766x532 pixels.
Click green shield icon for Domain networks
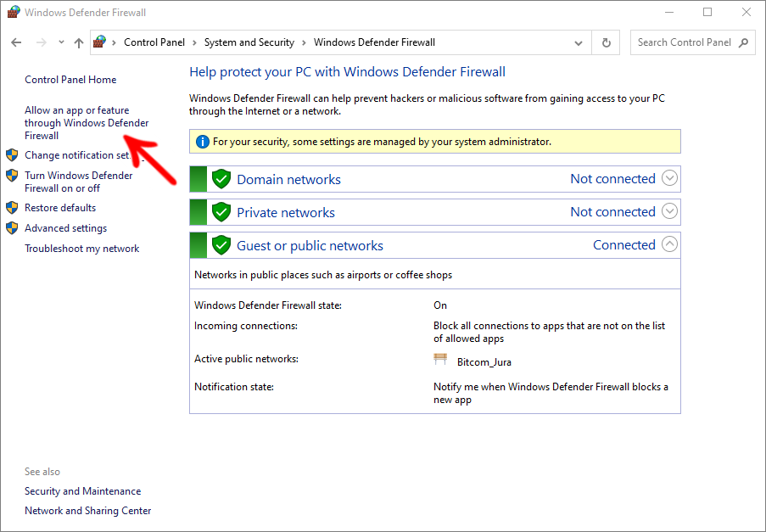(x=221, y=179)
